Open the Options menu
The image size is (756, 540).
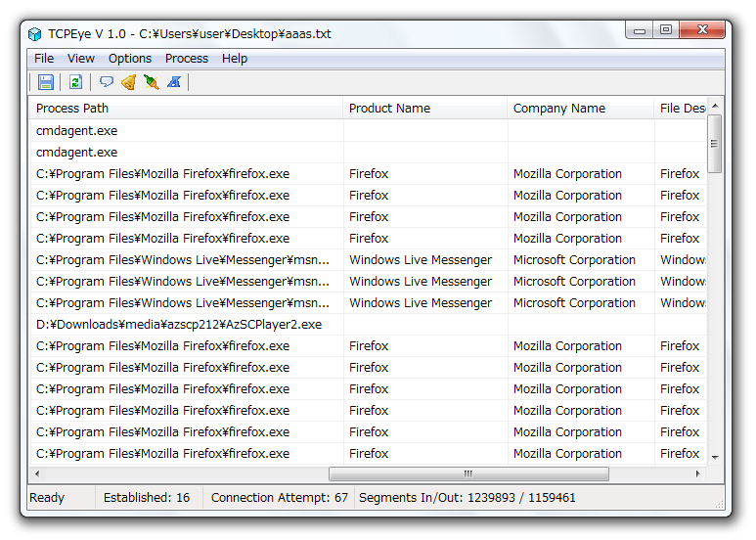click(x=130, y=59)
